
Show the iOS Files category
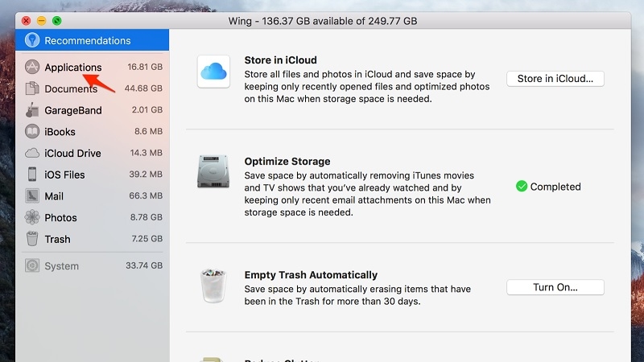point(93,175)
